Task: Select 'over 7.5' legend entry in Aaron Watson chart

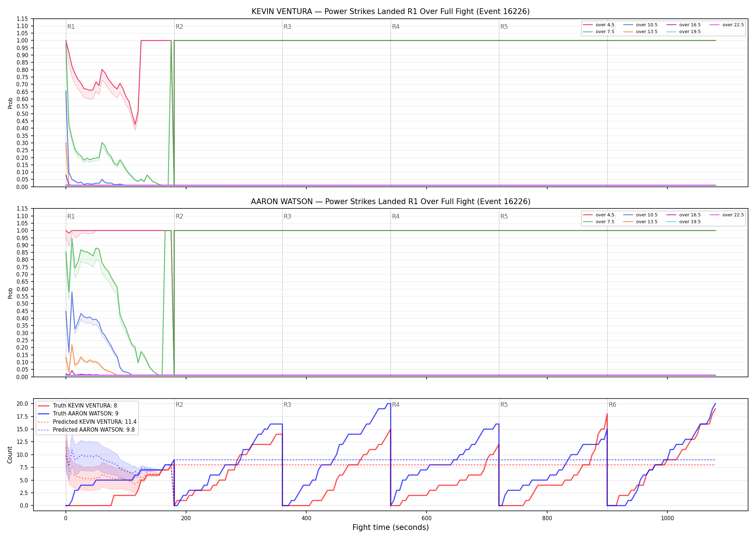Action: pyautogui.click(x=599, y=222)
